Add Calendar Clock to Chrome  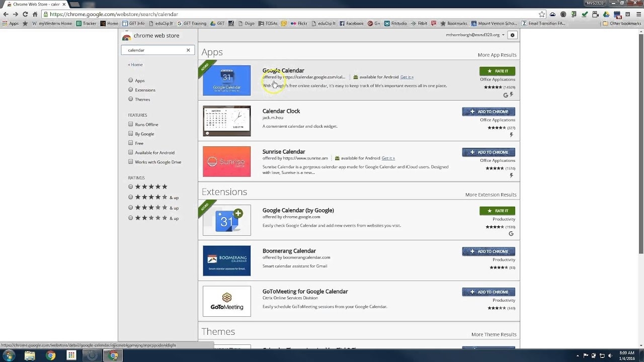point(489,112)
